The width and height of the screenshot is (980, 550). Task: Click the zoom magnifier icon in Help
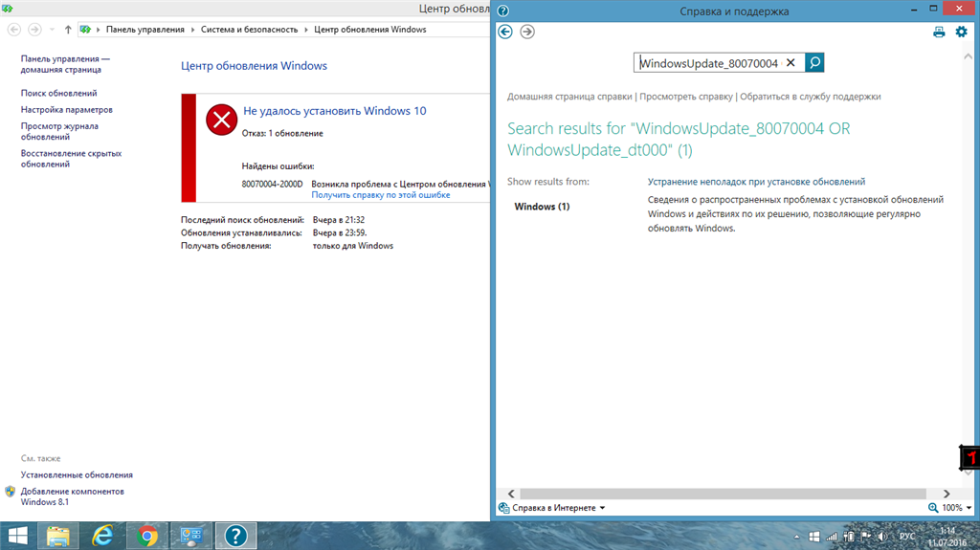pyautogui.click(x=933, y=508)
